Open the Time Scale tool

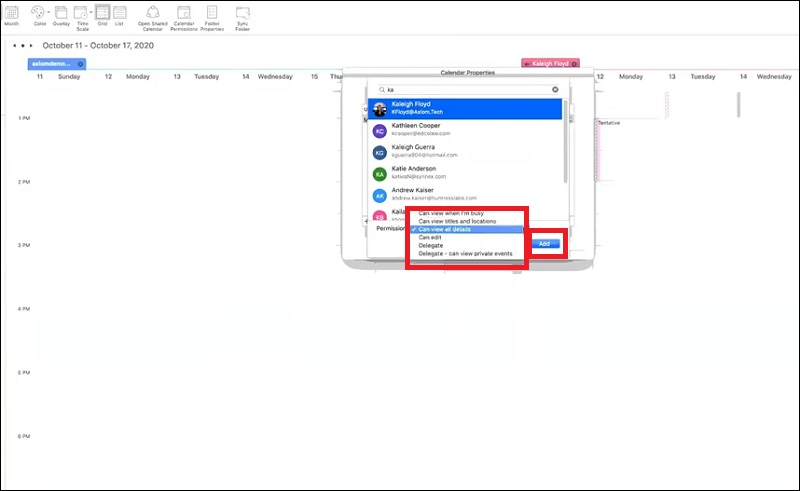tap(82, 18)
